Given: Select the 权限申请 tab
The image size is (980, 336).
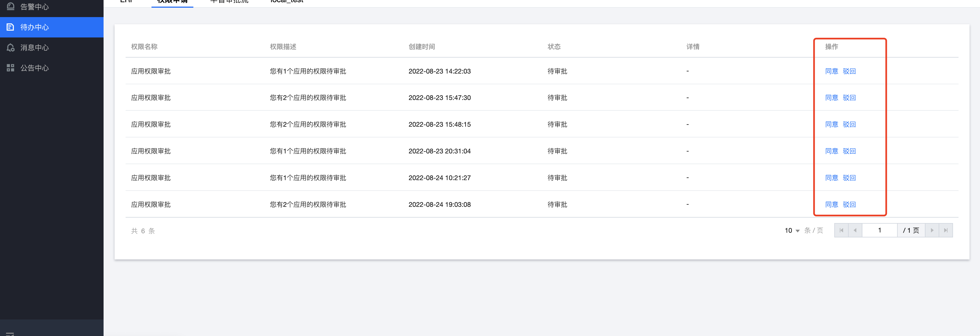Looking at the screenshot, I should coord(172,2).
